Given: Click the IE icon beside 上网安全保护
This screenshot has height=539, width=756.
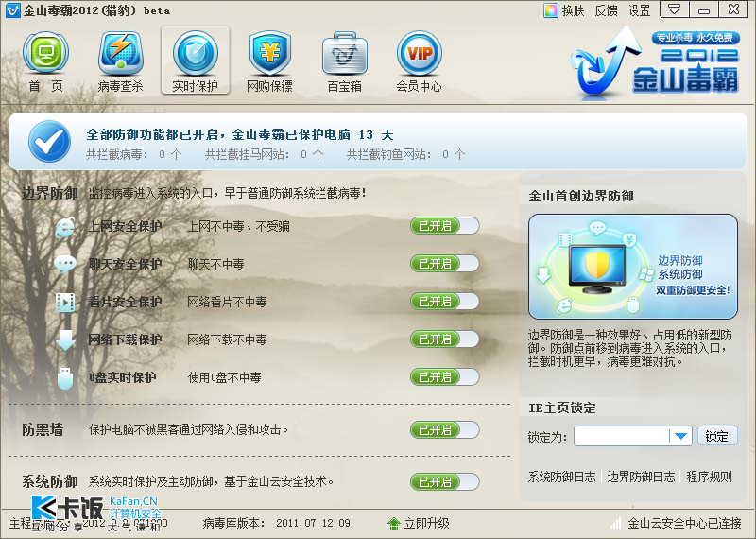Looking at the screenshot, I should [65, 227].
